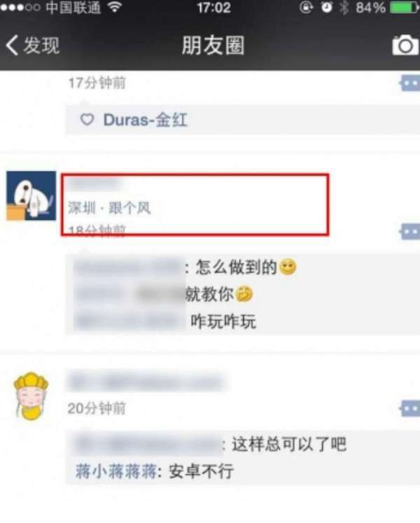The image size is (420, 523).
Task: Tap the 朋友圈 title bar
Action: click(x=213, y=45)
